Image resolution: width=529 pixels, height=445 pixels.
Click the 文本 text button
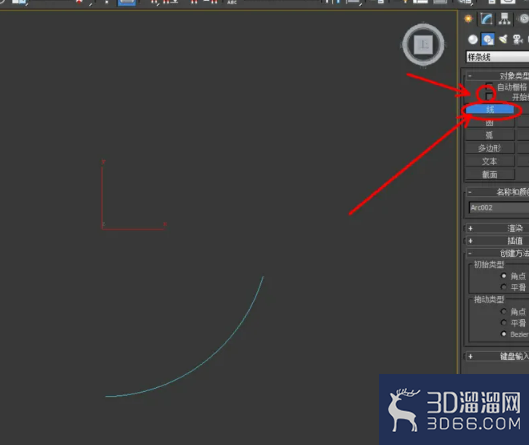click(x=490, y=161)
